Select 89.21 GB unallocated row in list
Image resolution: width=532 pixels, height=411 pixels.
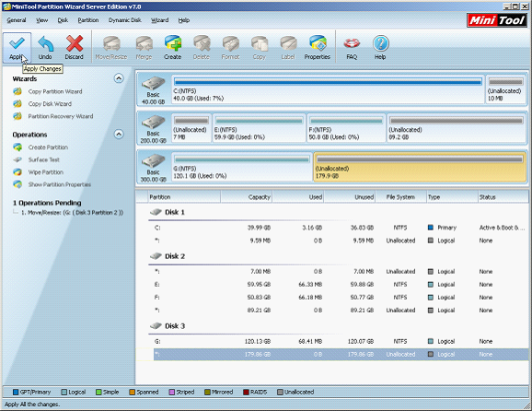coord(341,311)
